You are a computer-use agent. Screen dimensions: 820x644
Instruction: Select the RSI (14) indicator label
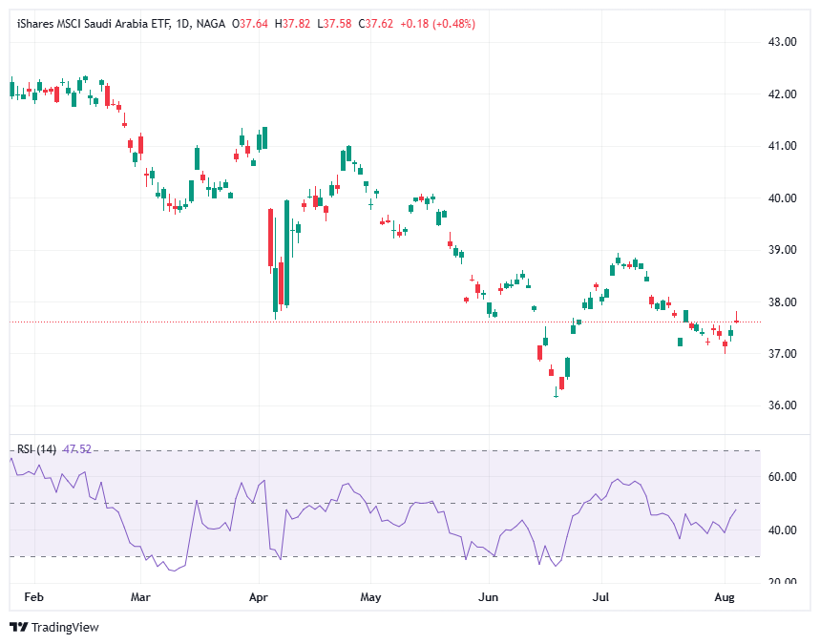click(x=36, y=448)
